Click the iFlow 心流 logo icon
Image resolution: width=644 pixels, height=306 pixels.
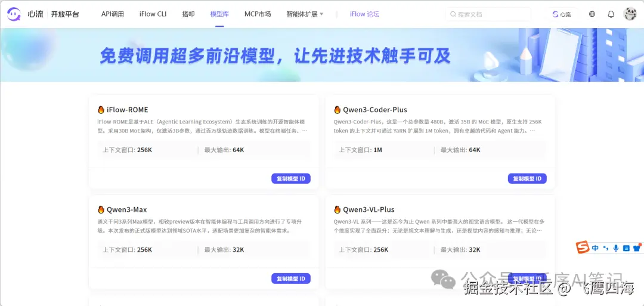[x=14, y=14]
